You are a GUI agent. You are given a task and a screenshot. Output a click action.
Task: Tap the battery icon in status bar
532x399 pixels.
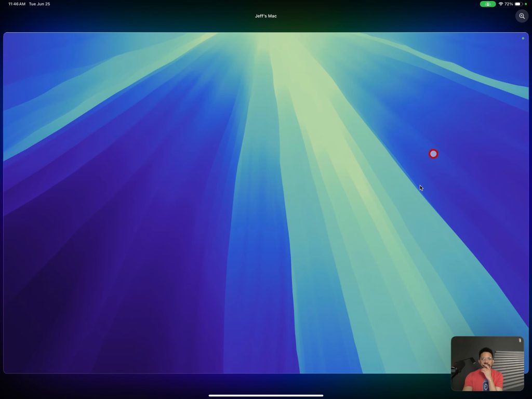tap(518, 4)
